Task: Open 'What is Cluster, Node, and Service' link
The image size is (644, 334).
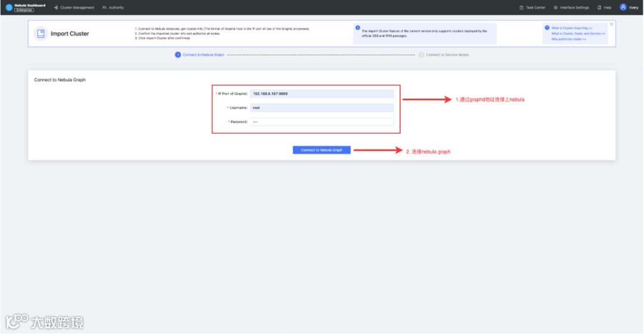Action: pyautogui.click(x=578, y=33)
